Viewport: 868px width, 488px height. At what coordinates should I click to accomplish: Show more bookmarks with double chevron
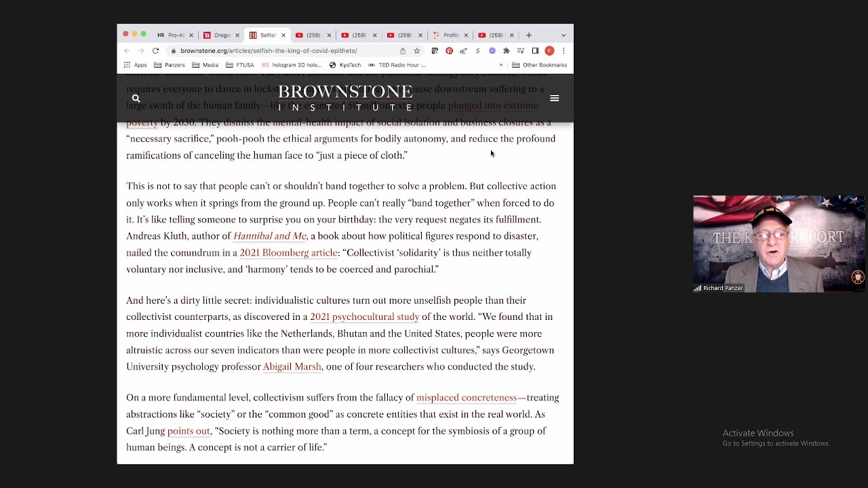pyautogui.click(x=501, y=65)
